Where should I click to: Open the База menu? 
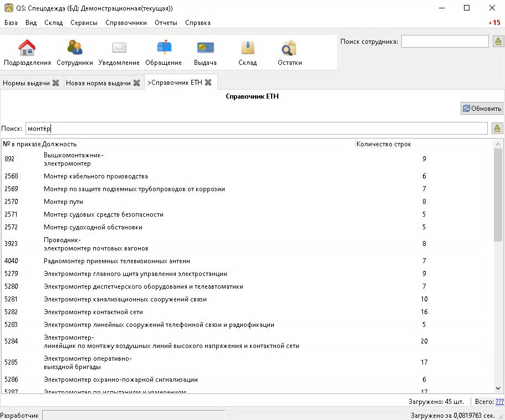point(11,23)
